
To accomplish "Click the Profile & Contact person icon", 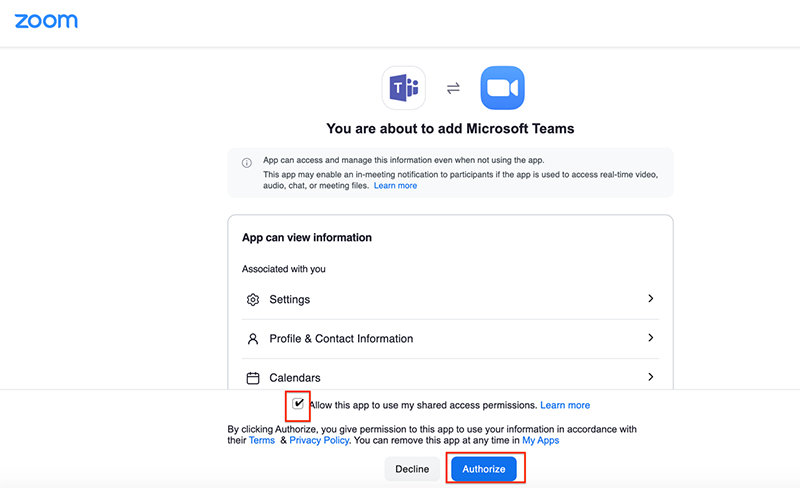I will click(x=253, y=339).
